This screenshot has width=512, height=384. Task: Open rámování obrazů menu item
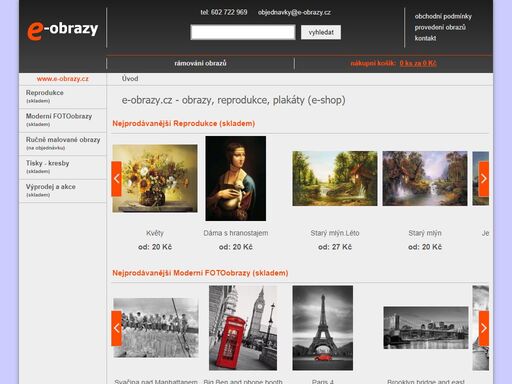click(x=200, y=63)
